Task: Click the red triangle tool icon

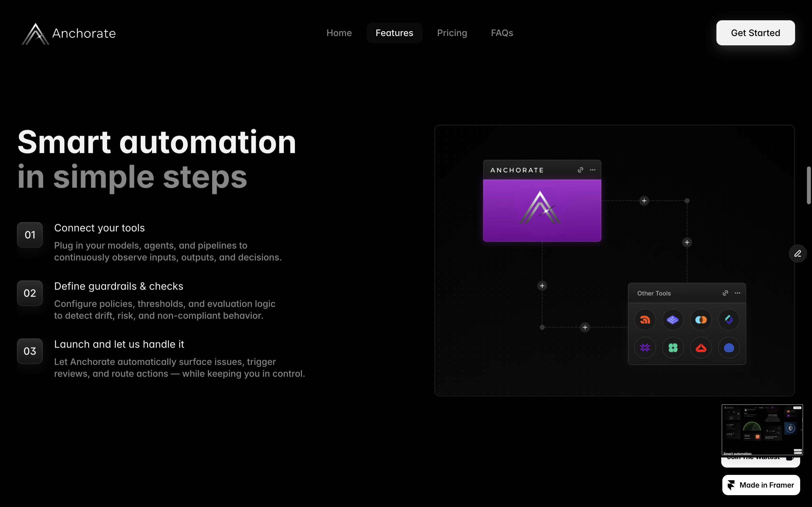Action: (701, 348)
